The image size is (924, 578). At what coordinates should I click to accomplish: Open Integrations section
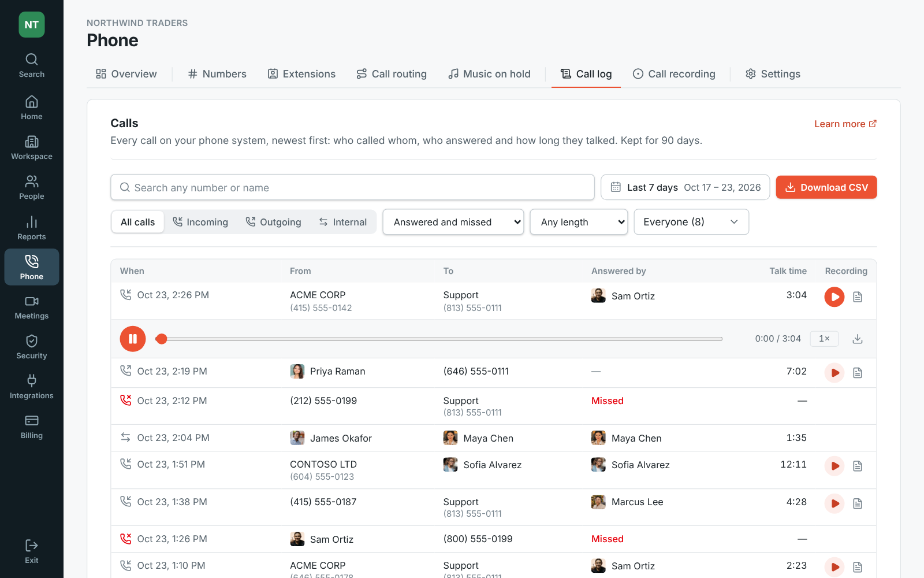click(31, 387)
